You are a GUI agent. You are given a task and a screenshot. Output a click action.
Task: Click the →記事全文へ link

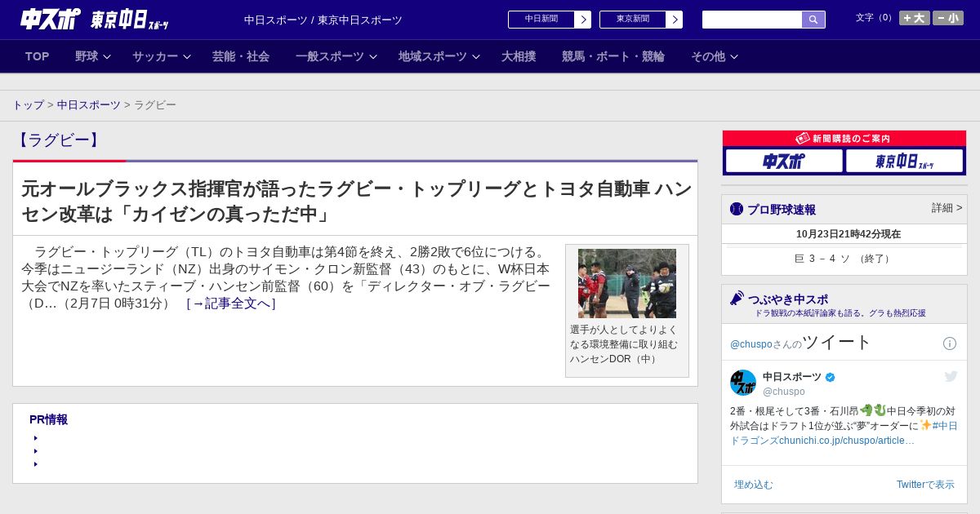click(x=231, y=304)
